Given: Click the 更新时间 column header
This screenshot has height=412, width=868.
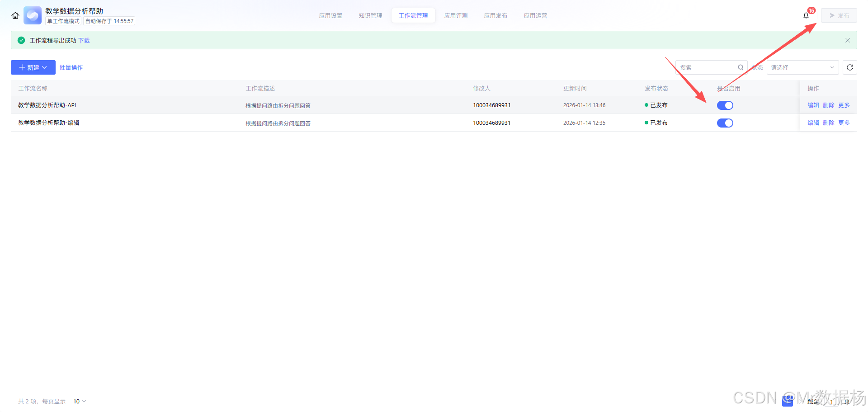Looking at the screenshot, I should 575,88.
